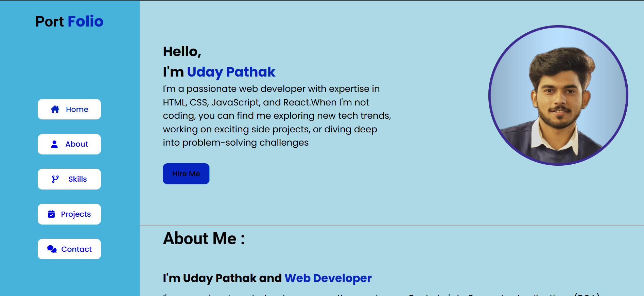Jump to the Skills nav label
This screenshot has height=296, width=644.
[77, 179]
